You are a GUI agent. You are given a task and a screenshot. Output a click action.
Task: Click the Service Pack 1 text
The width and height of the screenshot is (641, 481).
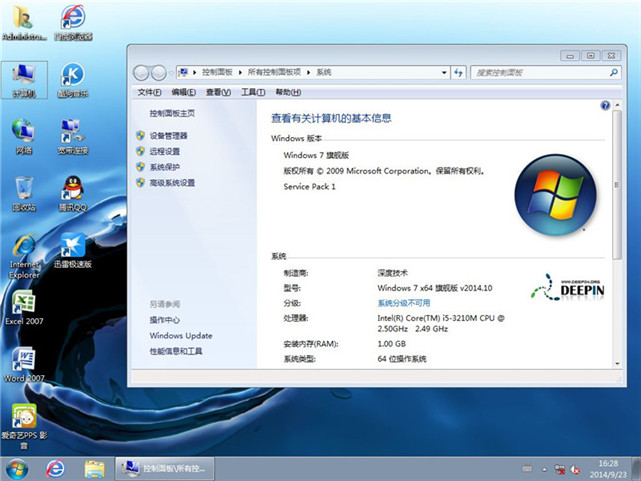click(309, 186)
